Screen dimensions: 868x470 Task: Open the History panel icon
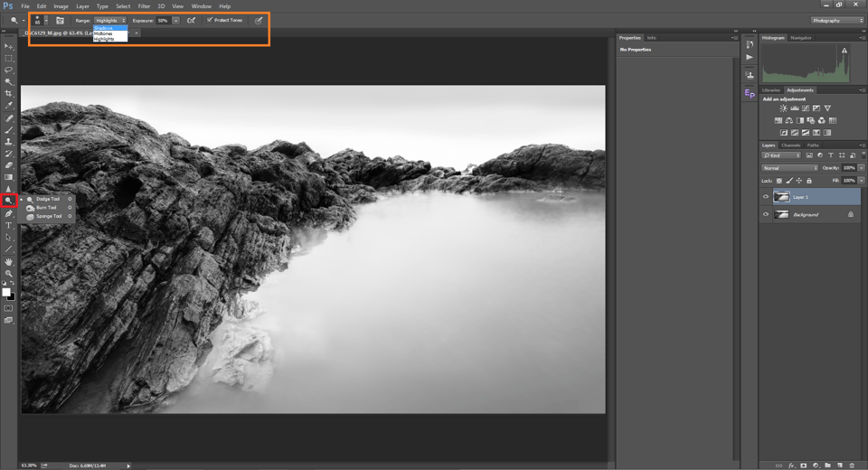pyautogui.click(x=750, y=44)
